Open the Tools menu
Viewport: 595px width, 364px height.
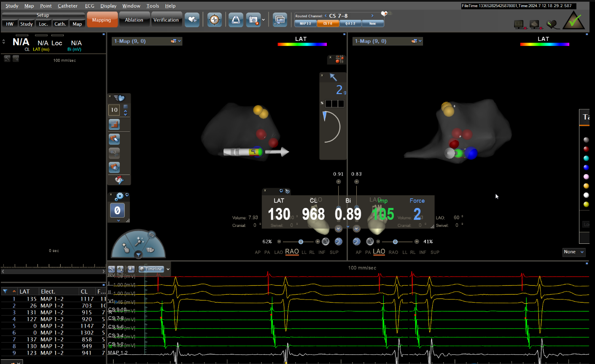(153, 6)
